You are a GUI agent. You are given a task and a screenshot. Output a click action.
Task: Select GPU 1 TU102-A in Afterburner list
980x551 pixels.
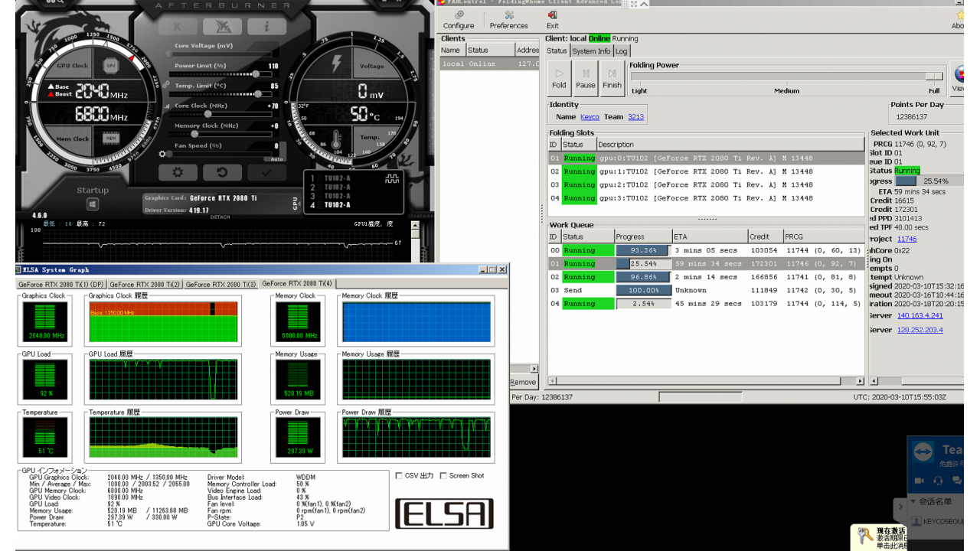tap(332, 178)
